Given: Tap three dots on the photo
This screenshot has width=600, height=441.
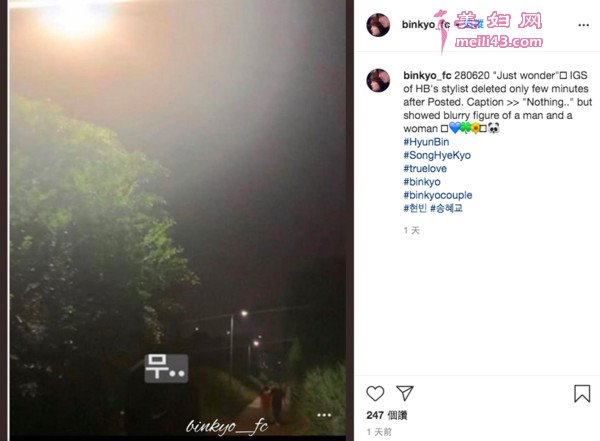Looking at the screenshot, I should pyautogui.click(x=324, y=415).
